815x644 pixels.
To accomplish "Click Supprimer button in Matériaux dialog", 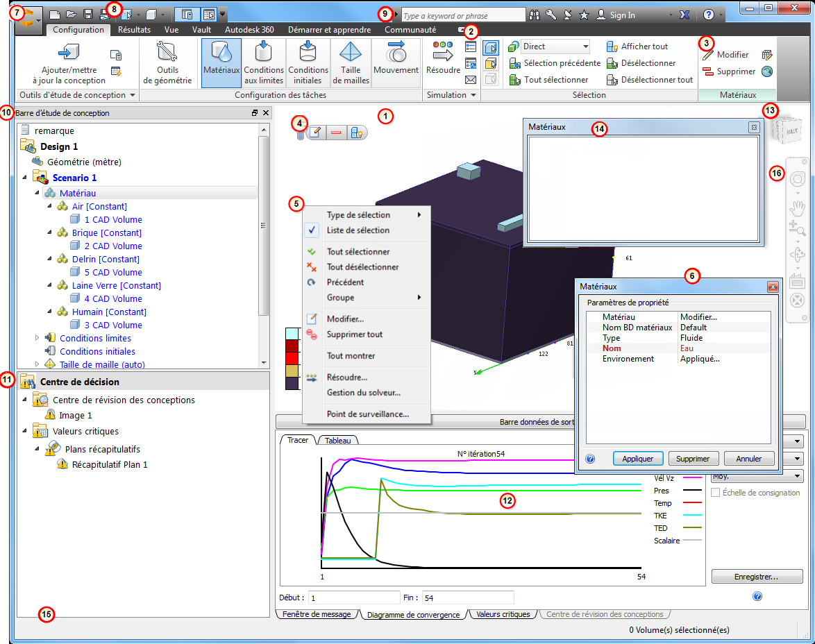I will (693, 459).
